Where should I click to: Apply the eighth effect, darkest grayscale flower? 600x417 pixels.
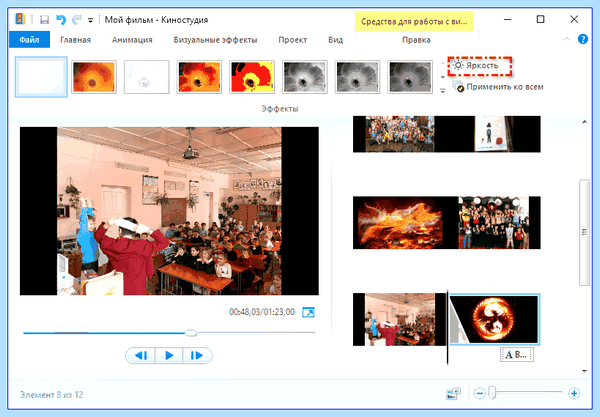(410, 77)
